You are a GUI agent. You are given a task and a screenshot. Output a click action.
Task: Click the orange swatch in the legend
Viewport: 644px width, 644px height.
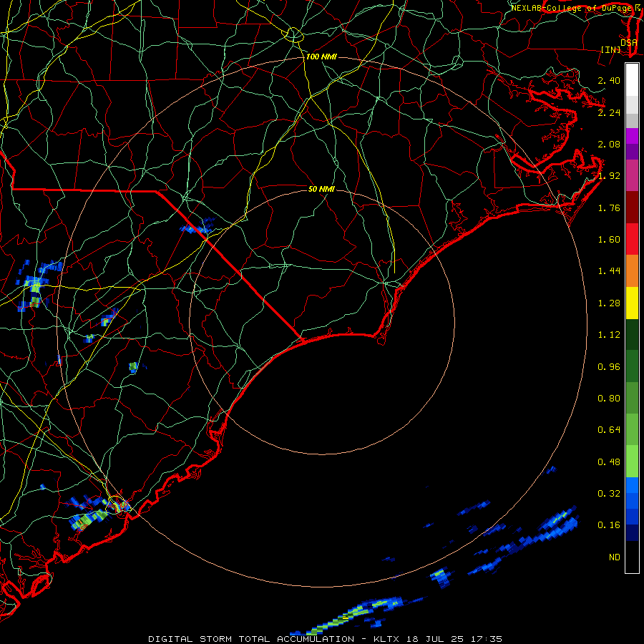[x=632, y=271]
